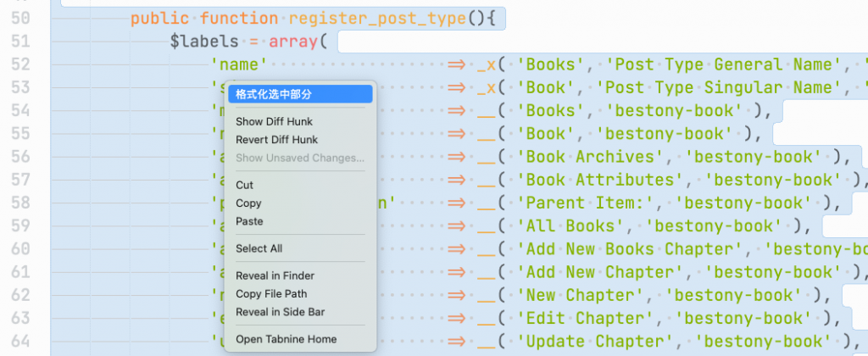The width and height of the screenshot is (868, 356).
Task: Click line number 64 in the gutter
Action: pyautogui.click(x=20, y=341)
